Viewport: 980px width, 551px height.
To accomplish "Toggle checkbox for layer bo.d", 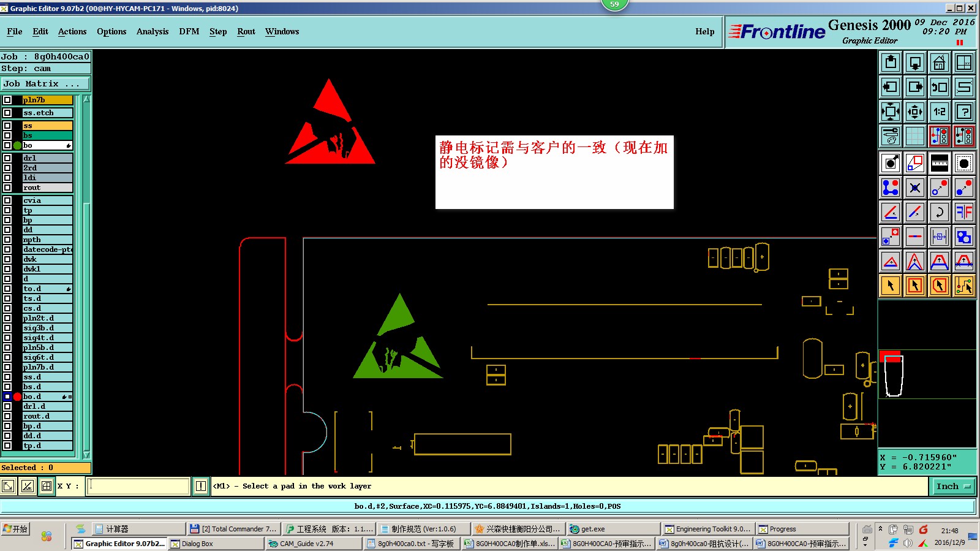I will [7, 397].
